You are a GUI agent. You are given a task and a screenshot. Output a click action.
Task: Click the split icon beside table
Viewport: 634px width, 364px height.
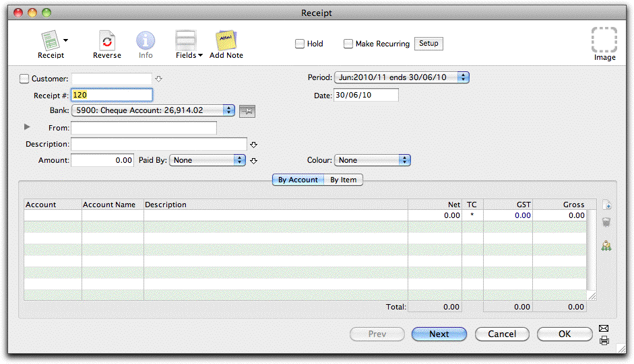click(x=606, y=245)
